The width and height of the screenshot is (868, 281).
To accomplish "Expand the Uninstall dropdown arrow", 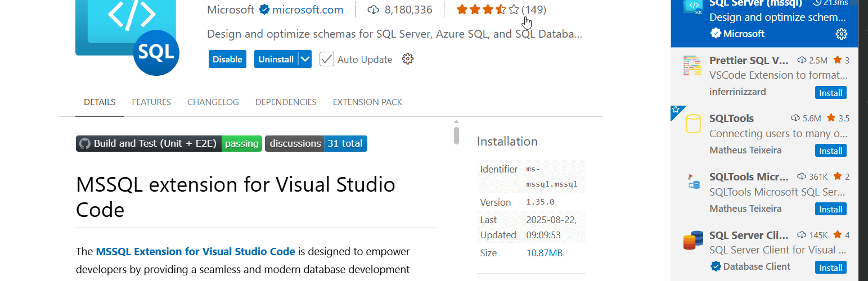I will pyautogui.click(x=305, y=59).
